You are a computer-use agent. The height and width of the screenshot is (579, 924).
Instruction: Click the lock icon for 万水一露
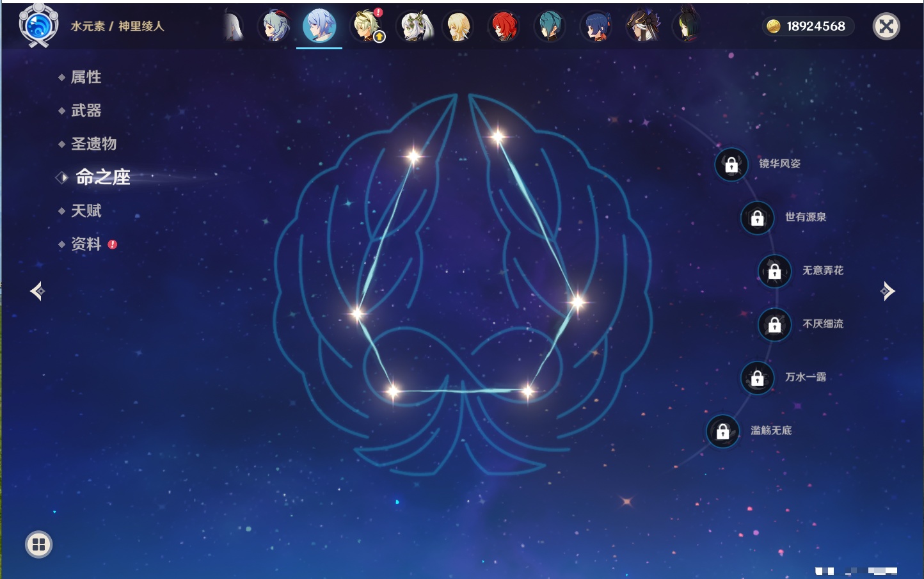tap(757, 377)
